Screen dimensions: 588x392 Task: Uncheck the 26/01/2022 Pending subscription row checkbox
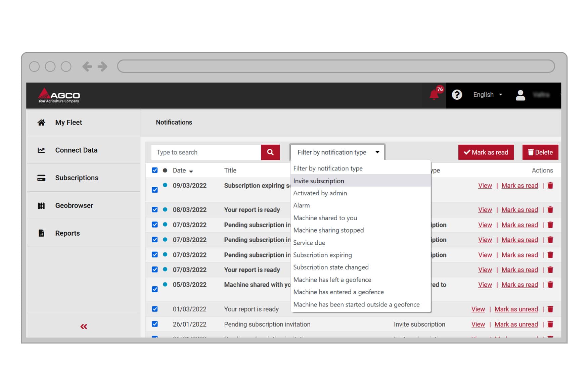[155, 324]
